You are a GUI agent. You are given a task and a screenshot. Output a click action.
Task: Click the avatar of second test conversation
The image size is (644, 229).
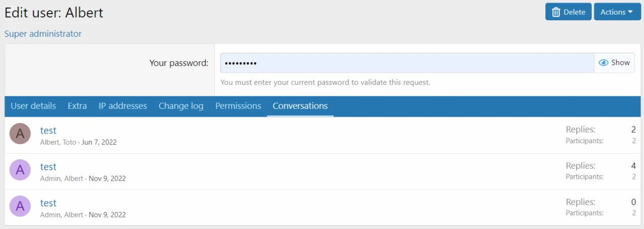click(20, 170)
